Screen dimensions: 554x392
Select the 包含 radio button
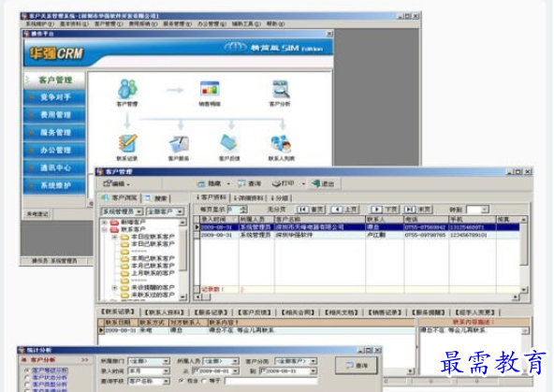pos(182,381)
